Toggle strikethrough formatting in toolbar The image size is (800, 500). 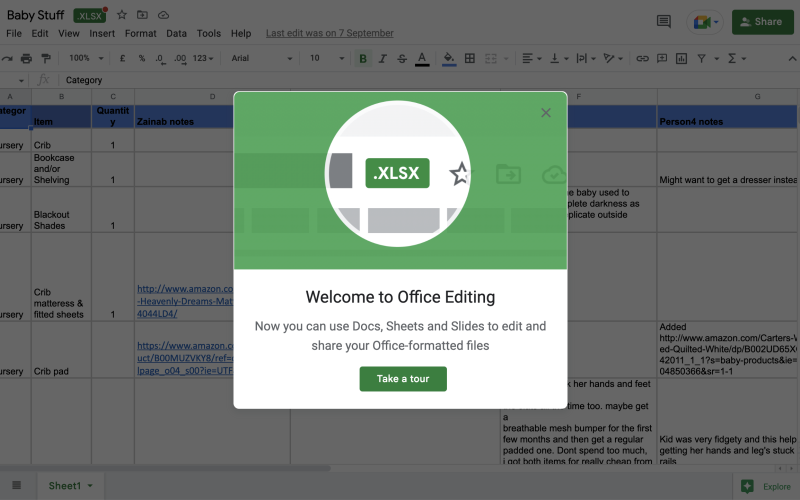tap(402, 59)
